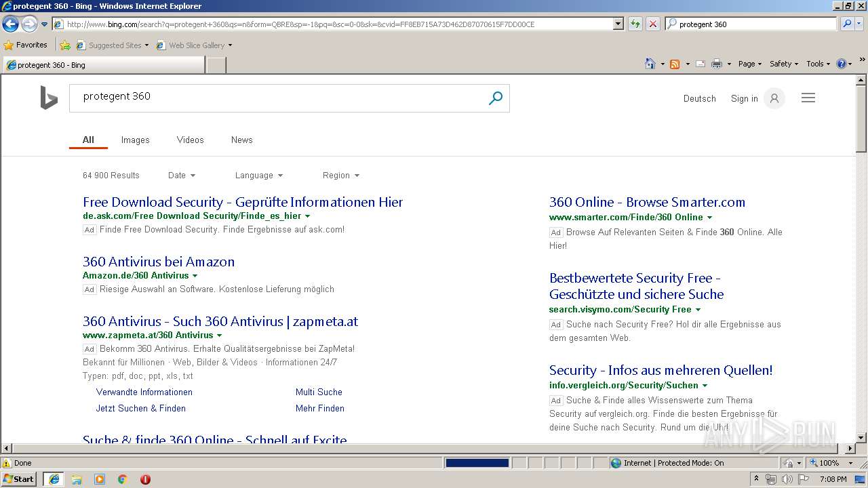Click the Bing logo

point(49,98)
